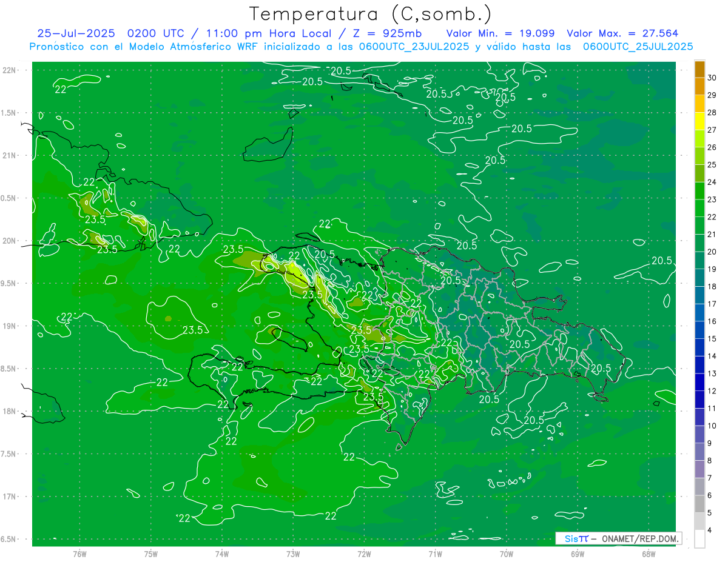Click the longitude label "71W"
This screenshot has height=562, width=728.
pyautogui.click(x=435, y=554)
